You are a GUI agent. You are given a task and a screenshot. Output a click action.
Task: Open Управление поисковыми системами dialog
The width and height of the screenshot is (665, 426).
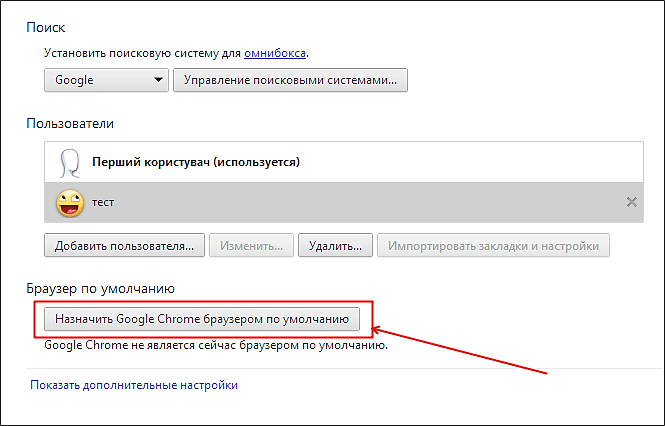(291, 80)
